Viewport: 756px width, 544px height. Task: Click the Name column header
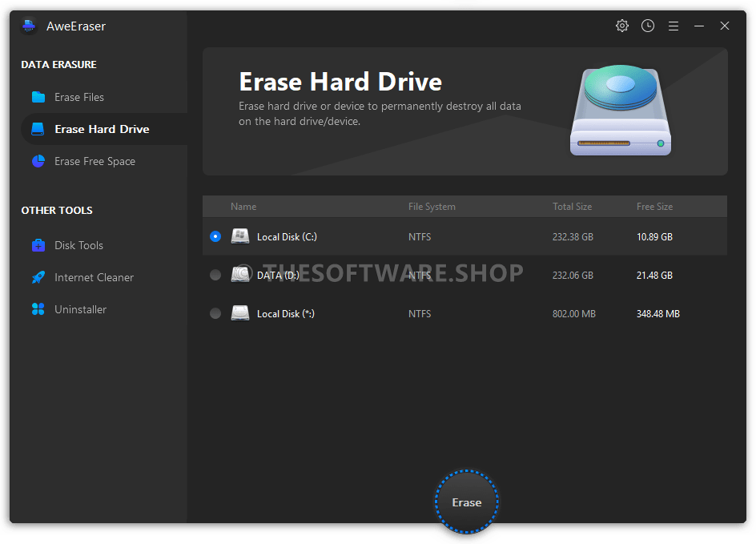(243, 207)
